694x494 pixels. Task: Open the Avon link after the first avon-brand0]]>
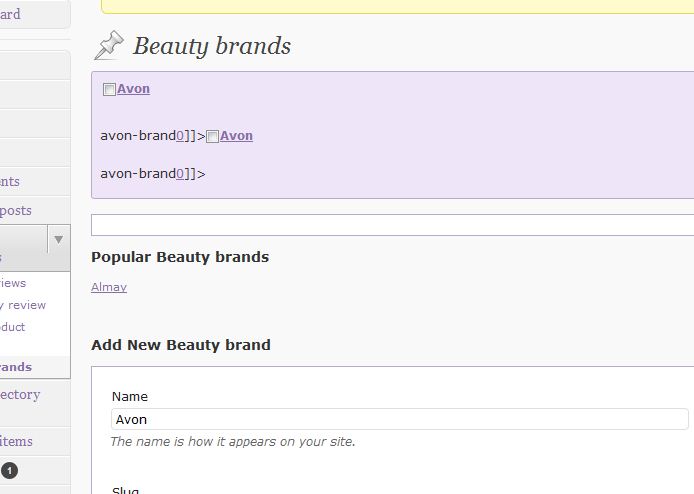pyautogui.click(x=236, y=135)
